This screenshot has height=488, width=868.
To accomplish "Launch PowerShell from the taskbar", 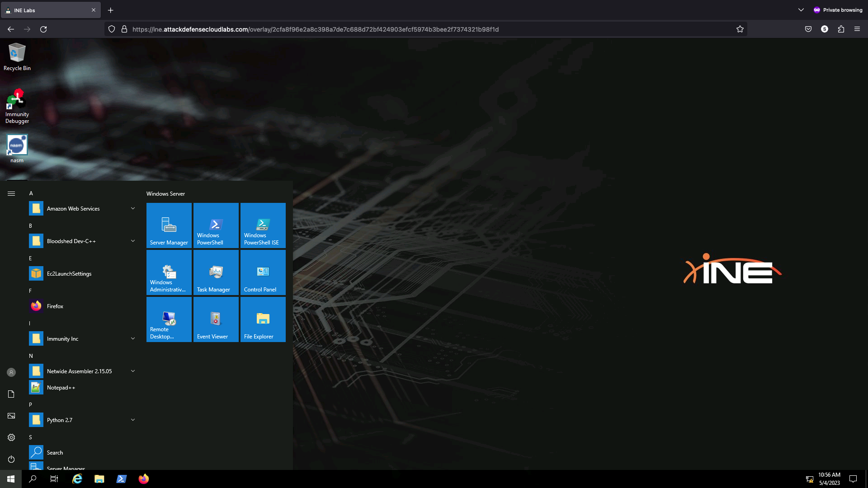I will 122,479.
